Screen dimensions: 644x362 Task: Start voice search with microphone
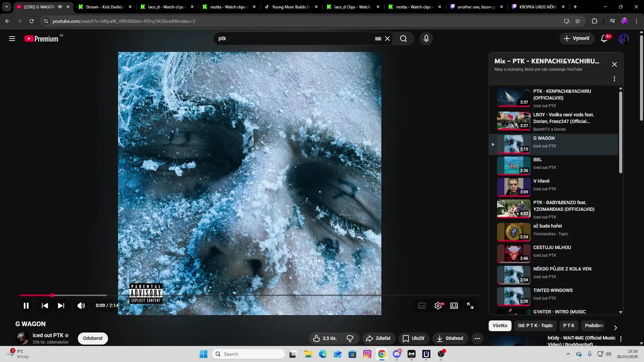click(x=426, y=39)
